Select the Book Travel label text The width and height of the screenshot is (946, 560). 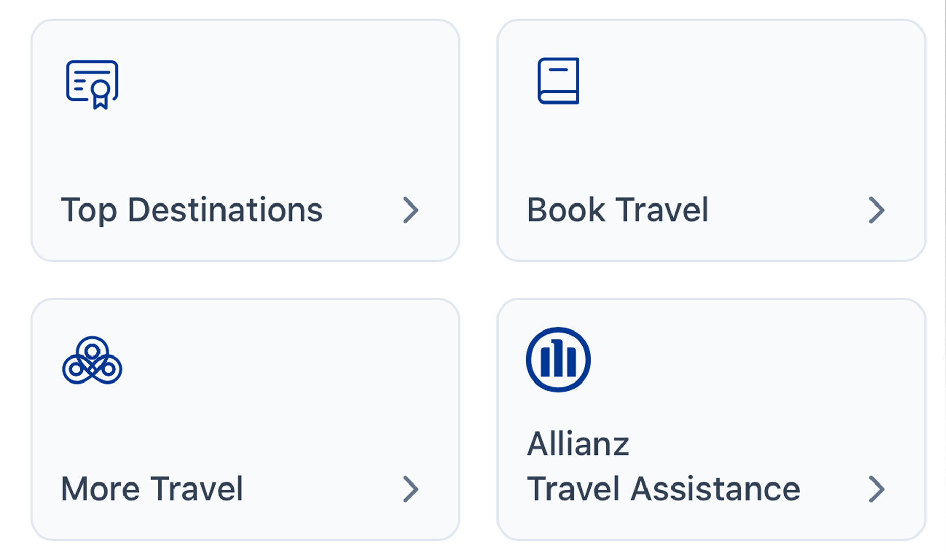pos(617,210)
